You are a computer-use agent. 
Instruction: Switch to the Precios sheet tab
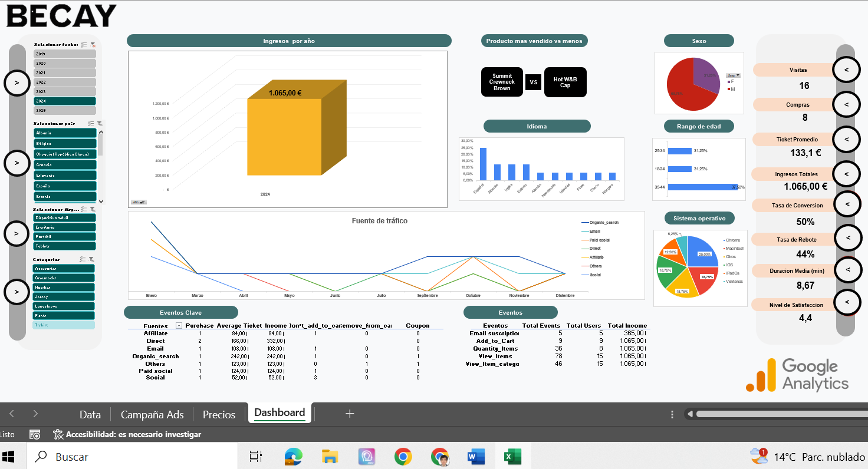219,414
